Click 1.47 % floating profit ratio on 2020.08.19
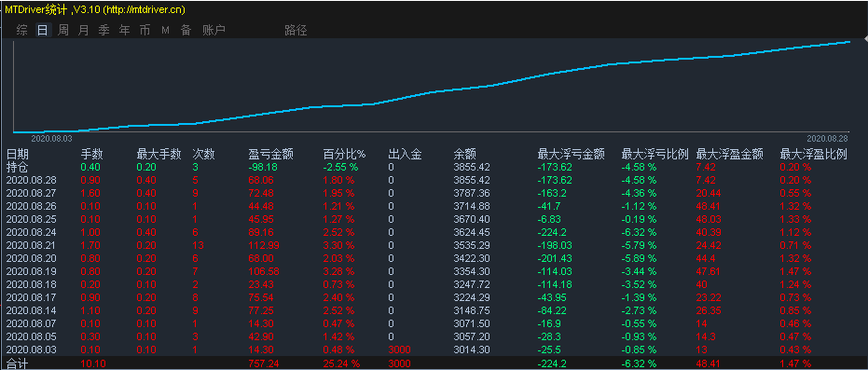The image size is (868, 370). [795, 271]
